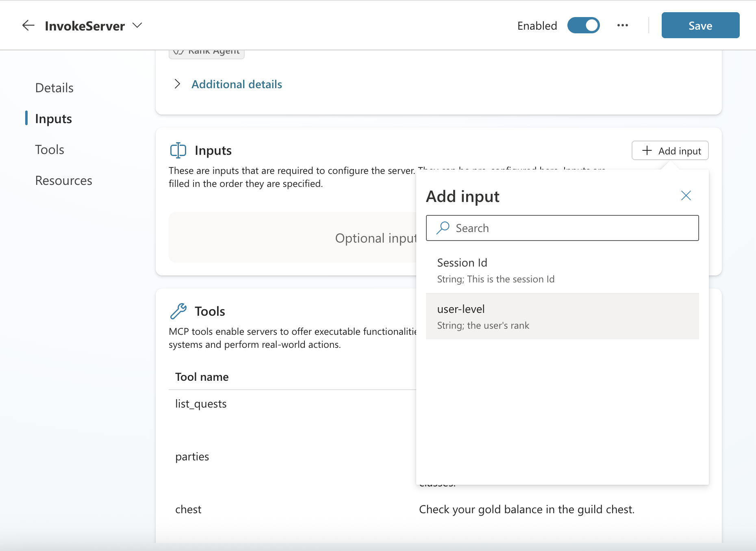Expand the Additional details chevron
Viewport: 756px width, 551px height.
(177, 84)
